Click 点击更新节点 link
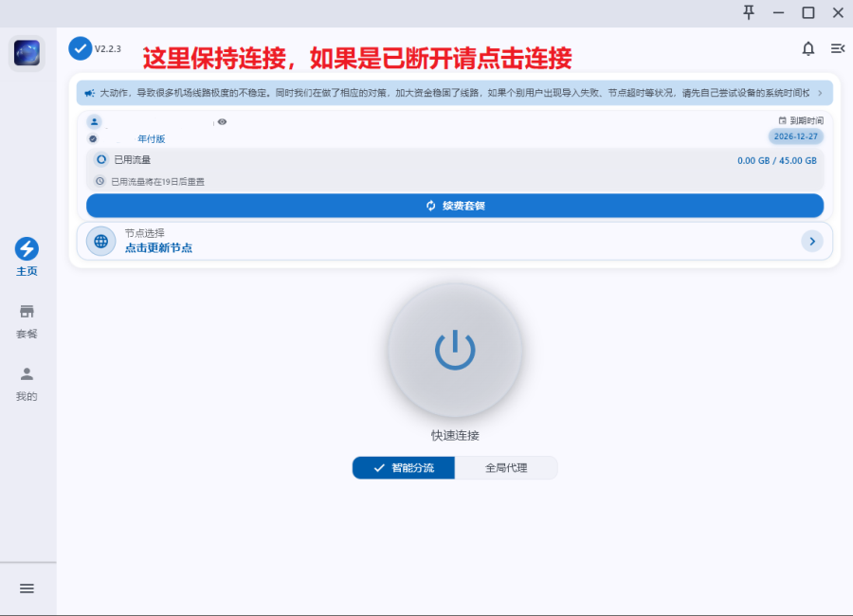 [158, 248]
